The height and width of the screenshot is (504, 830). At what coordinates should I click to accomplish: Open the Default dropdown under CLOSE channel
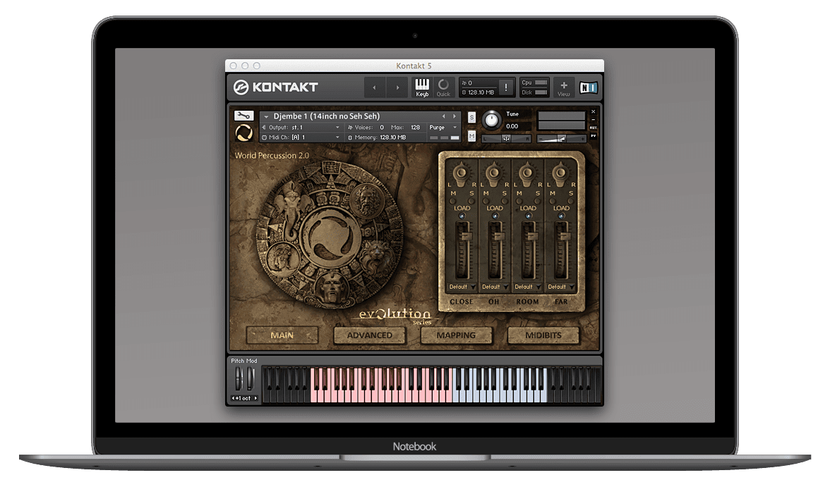(x=462, y=287)
